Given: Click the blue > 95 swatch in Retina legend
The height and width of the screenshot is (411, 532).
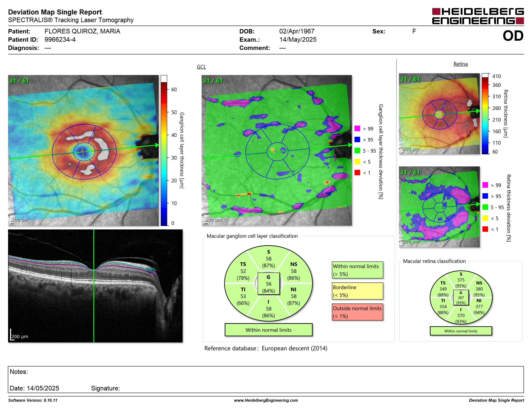Looking at the screenshot, I should coord(485,196).
